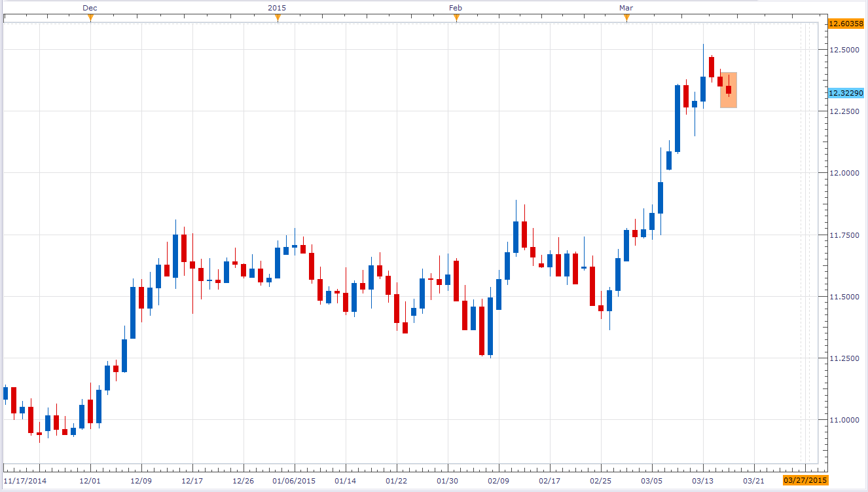Click the 01/22 date label

(397, 480)
